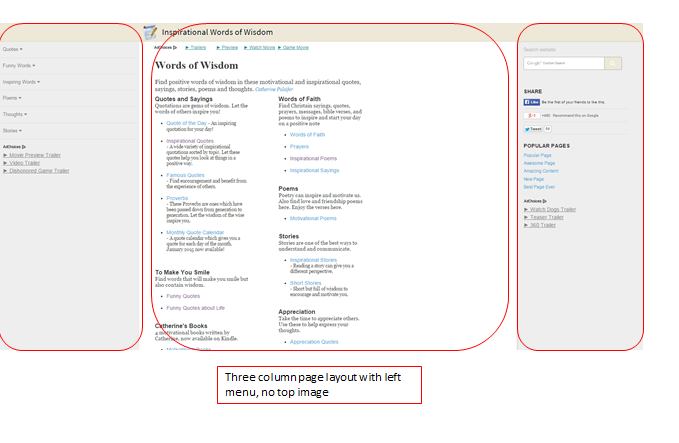Image resolution: width=679 pixels, height=443 pixels.
Task: Open the Poems menu in the left sidebar
Action: 12,98
